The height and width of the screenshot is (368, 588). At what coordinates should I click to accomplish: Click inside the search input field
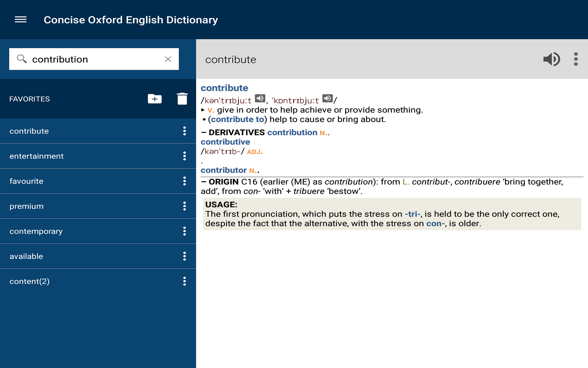tap(92, 59)
